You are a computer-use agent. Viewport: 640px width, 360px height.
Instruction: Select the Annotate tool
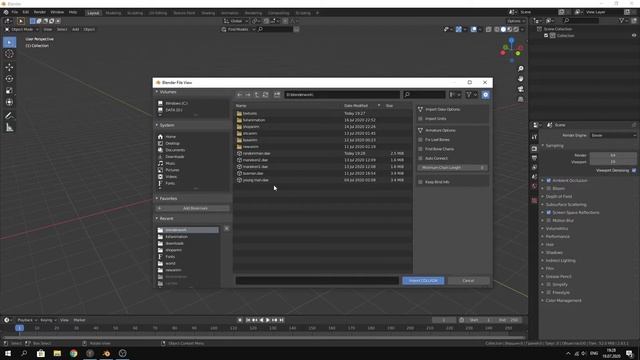point(9,116)
